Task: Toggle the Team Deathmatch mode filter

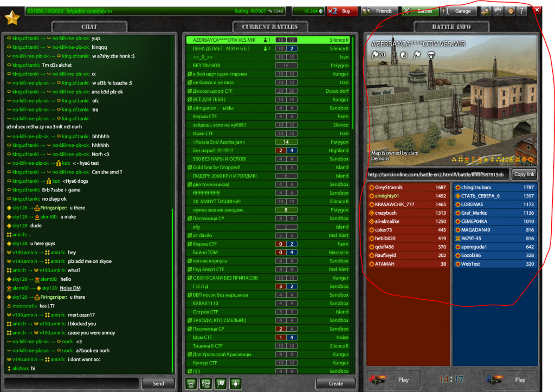Action: pos(206,383)
